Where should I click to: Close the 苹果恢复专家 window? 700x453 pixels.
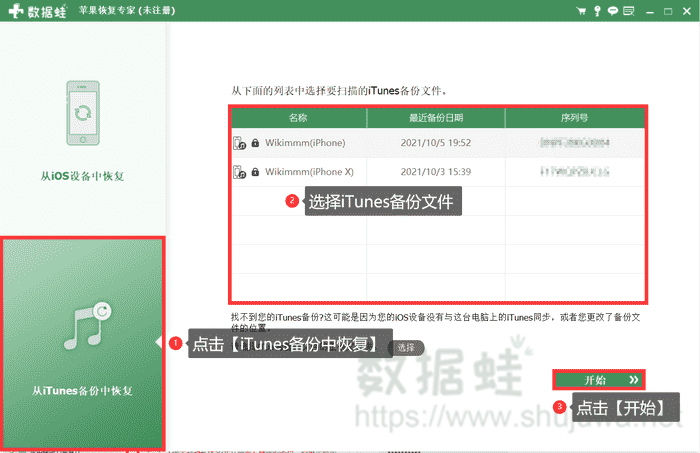[687, 11]
